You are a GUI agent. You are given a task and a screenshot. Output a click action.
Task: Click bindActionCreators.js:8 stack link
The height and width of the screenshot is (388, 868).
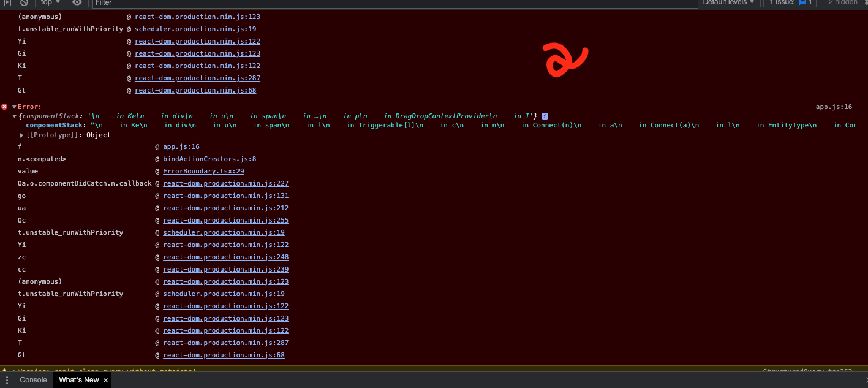(209, 158)
